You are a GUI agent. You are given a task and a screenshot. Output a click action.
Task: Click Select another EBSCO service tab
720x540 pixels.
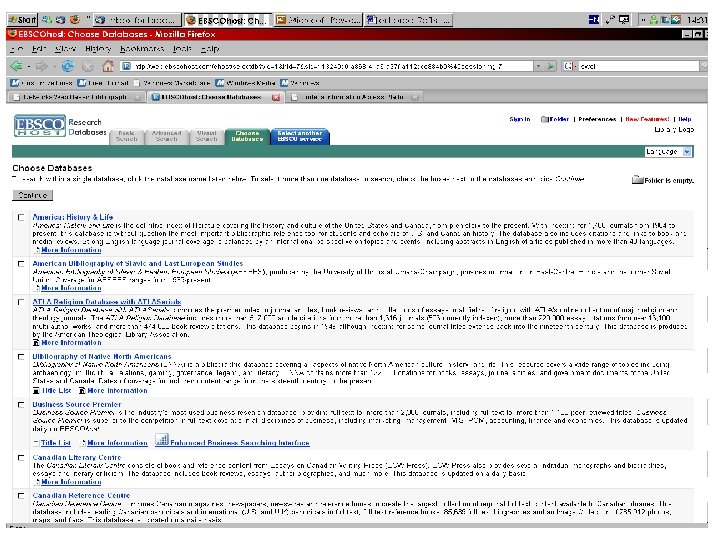(300, 136)
